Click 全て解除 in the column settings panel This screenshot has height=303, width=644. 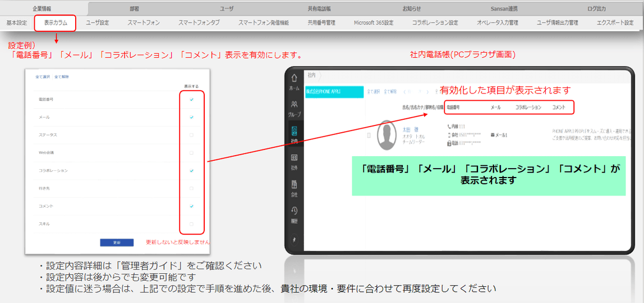pyautogui.click(x=62, y=77)
